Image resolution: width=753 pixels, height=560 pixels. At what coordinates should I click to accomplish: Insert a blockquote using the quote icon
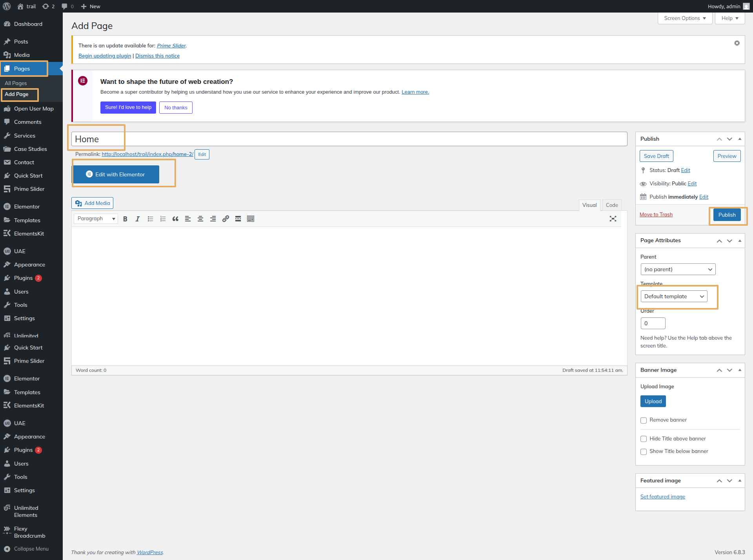point(175,219)
